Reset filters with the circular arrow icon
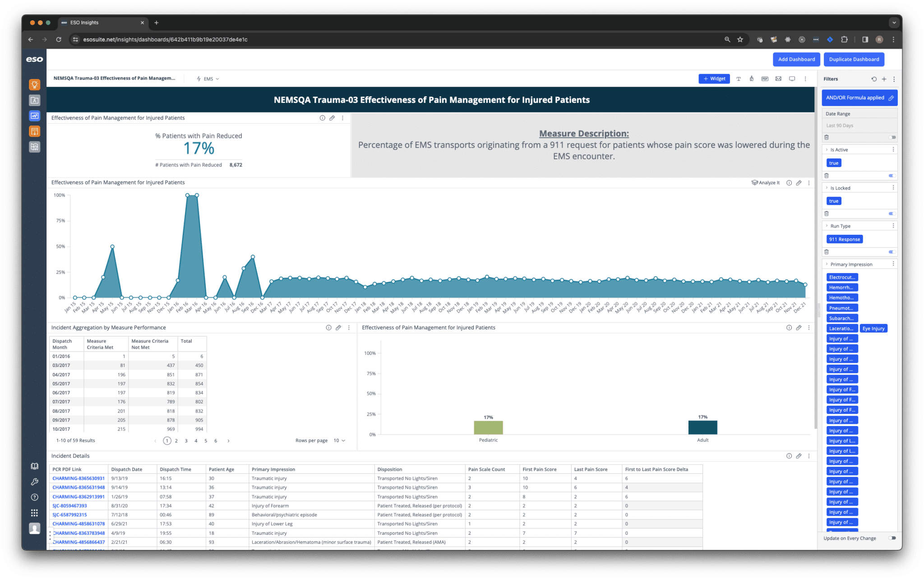This screenshot has width=924, height=579. pos(874,79)
